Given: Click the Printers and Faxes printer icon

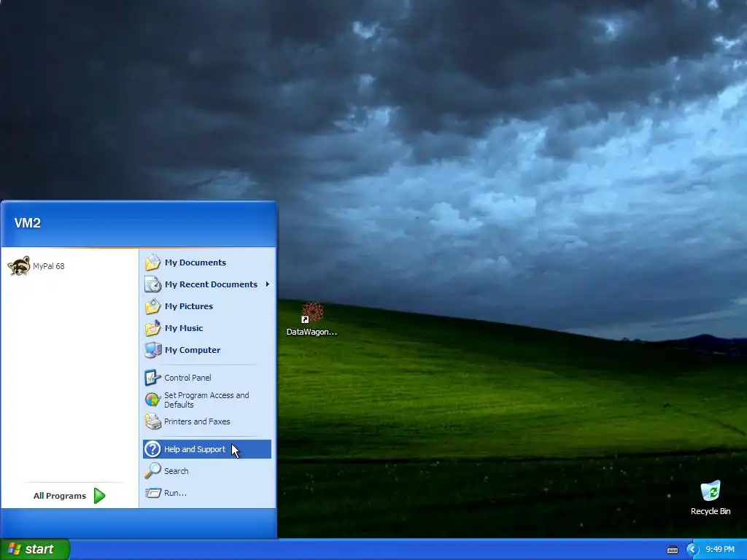Looking at the screenshot, I should [152, 421].
